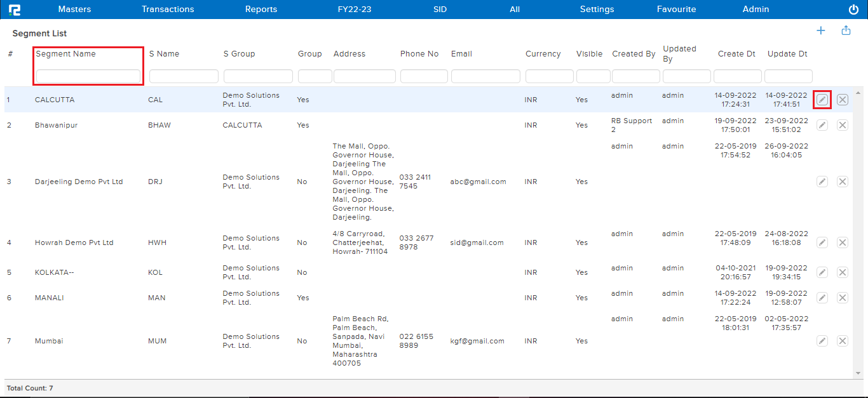The width and height of the screenshot is (868, 398).
Task: Click the Segment Name filter input box
Action: point(88,76)
